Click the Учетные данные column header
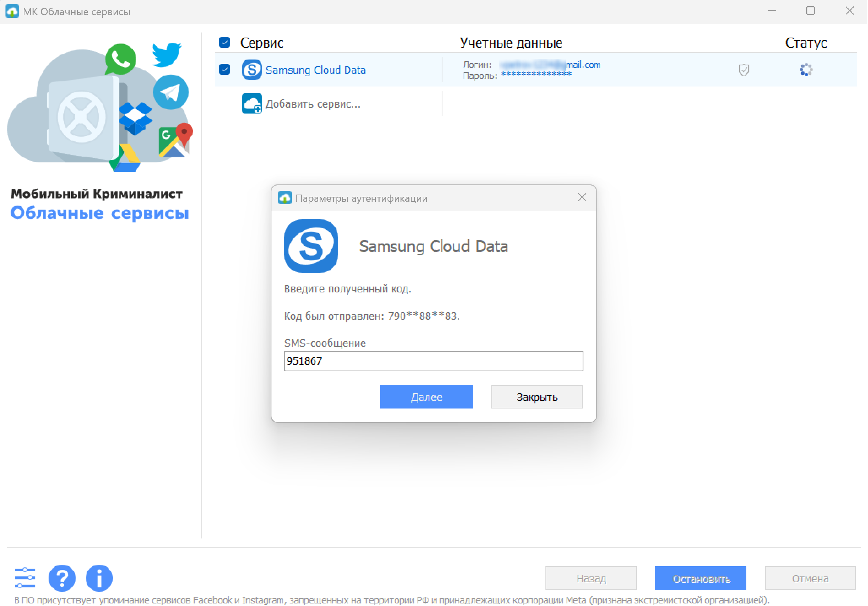 point(511,43)
